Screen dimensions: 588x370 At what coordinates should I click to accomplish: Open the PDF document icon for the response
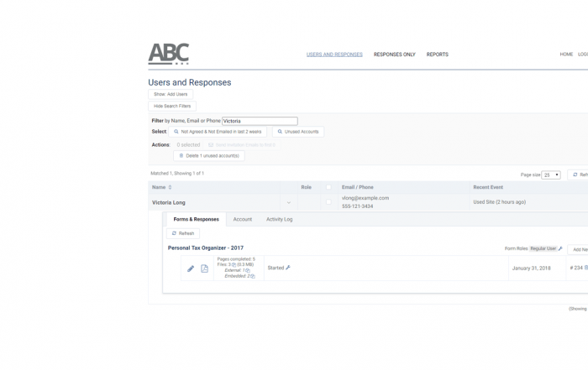point(204,268)
